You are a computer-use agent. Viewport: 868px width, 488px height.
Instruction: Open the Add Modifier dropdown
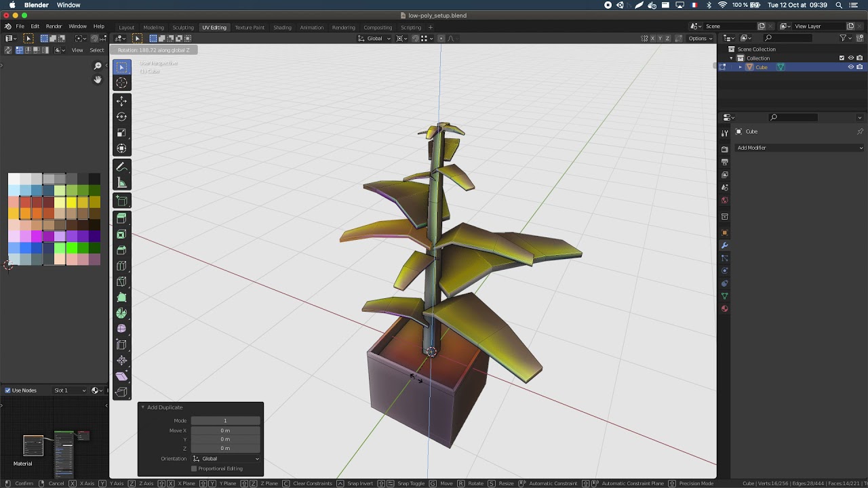pyautogui.click(x=800, y=148)
